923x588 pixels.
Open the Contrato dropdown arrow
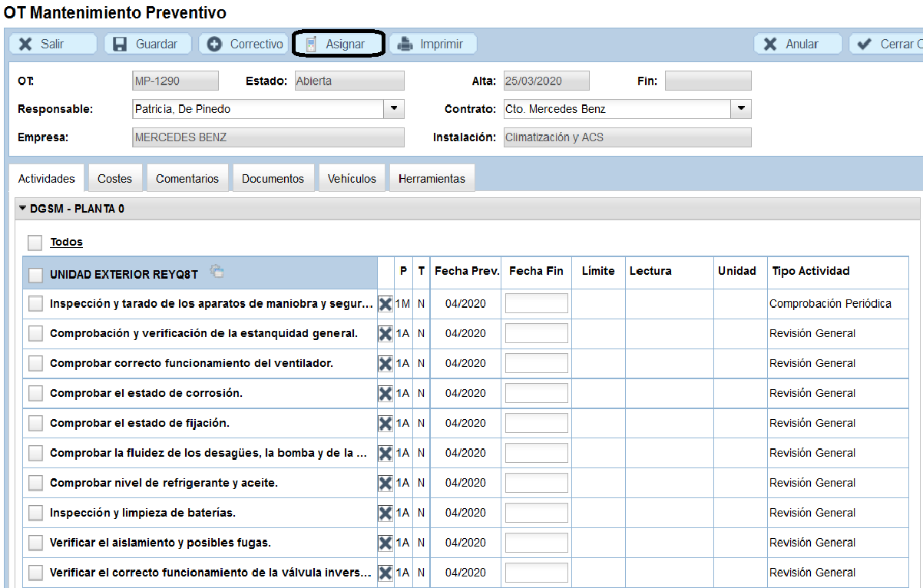[x=741, y=109]
